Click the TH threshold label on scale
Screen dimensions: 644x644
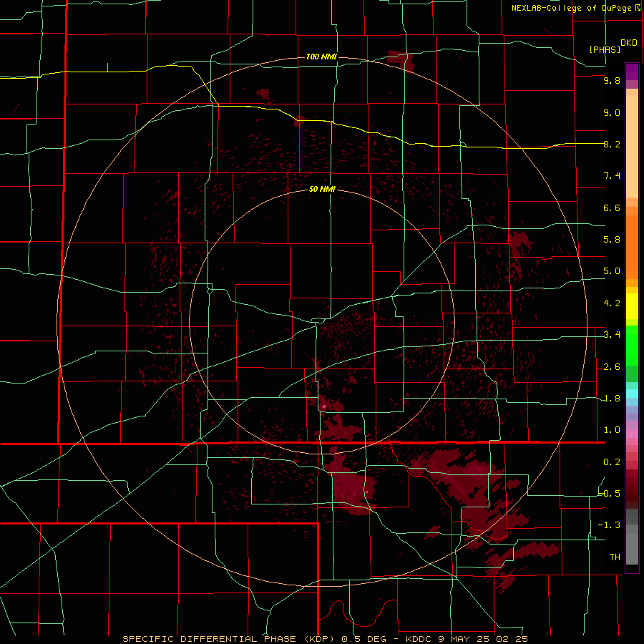[615, 557]
